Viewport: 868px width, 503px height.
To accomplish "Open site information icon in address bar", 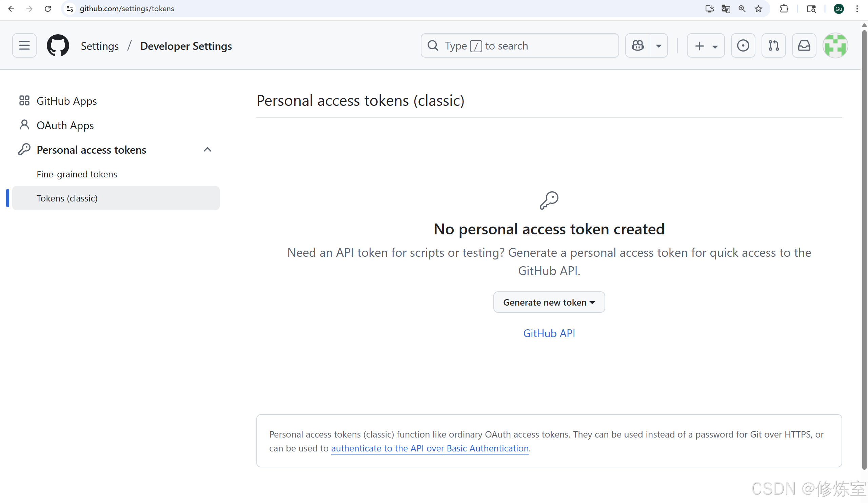I will click(x=70, y=8).
